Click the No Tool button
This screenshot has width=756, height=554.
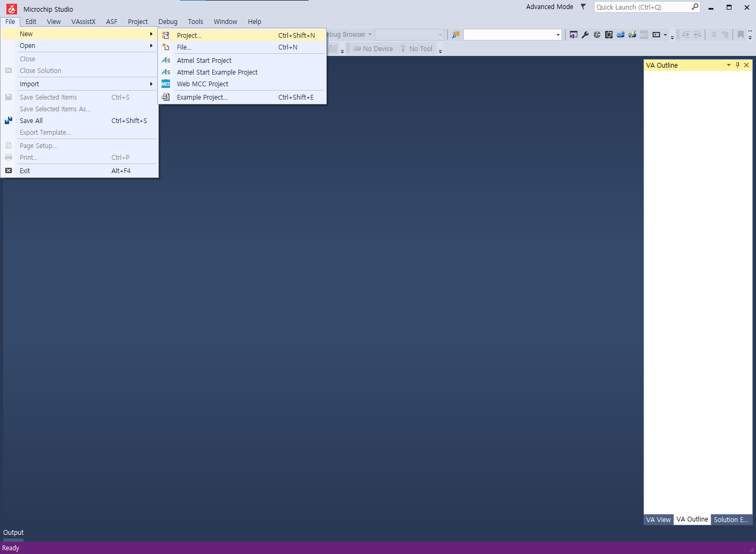click(416, 48)
